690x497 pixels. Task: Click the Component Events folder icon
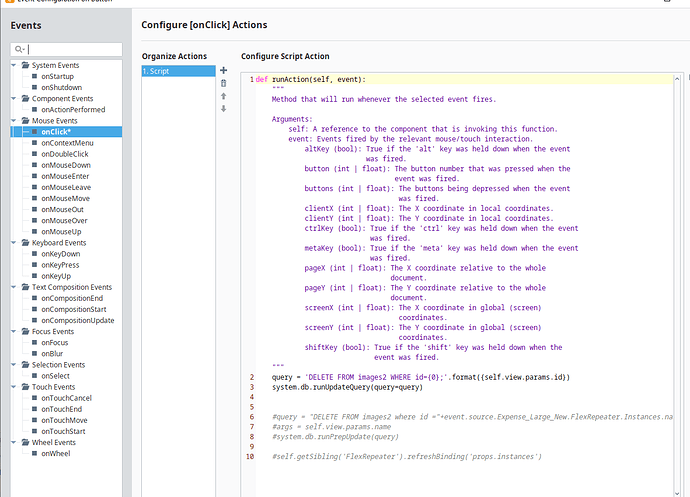[x=26, y=99]
